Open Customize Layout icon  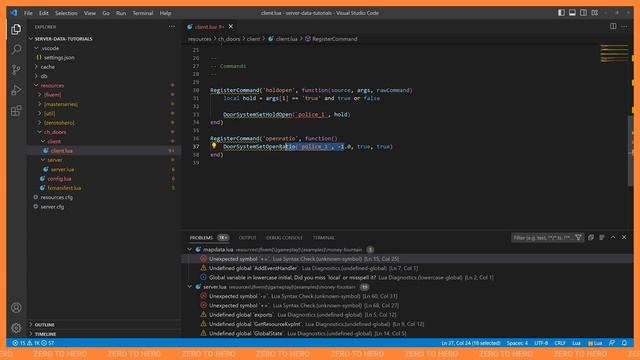(x=595, y=13)
